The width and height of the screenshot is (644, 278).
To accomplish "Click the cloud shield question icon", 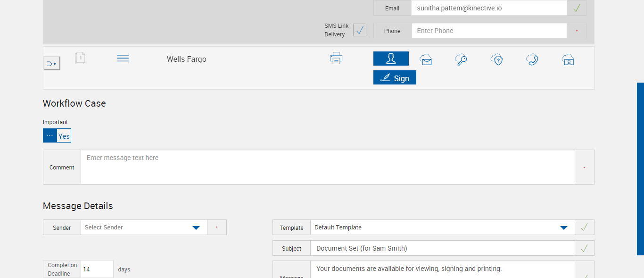I will [496, 59].
